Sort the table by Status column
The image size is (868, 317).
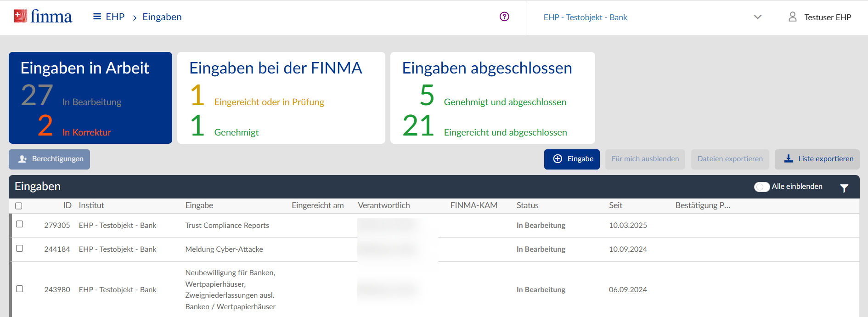pos(527,205)
